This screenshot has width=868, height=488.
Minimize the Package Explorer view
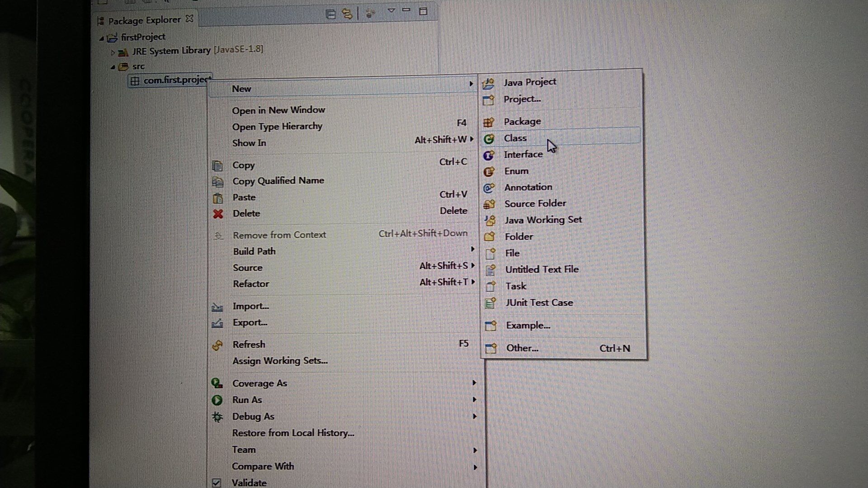406,10
